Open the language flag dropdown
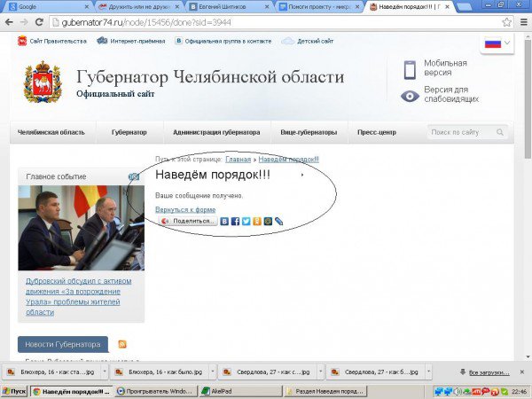The height and width of the screenshot is (399, 532). pyautogui.click(x=497, y=43)
